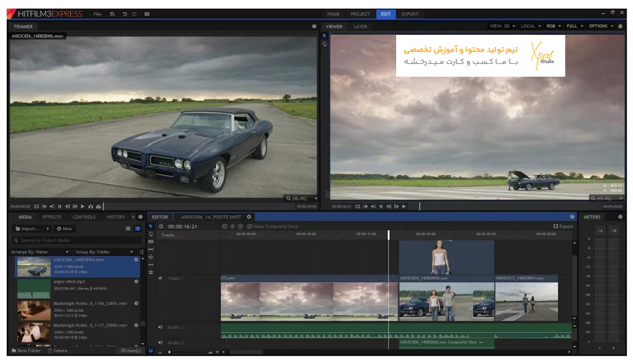Click the New media button

(x=64, y=229)
